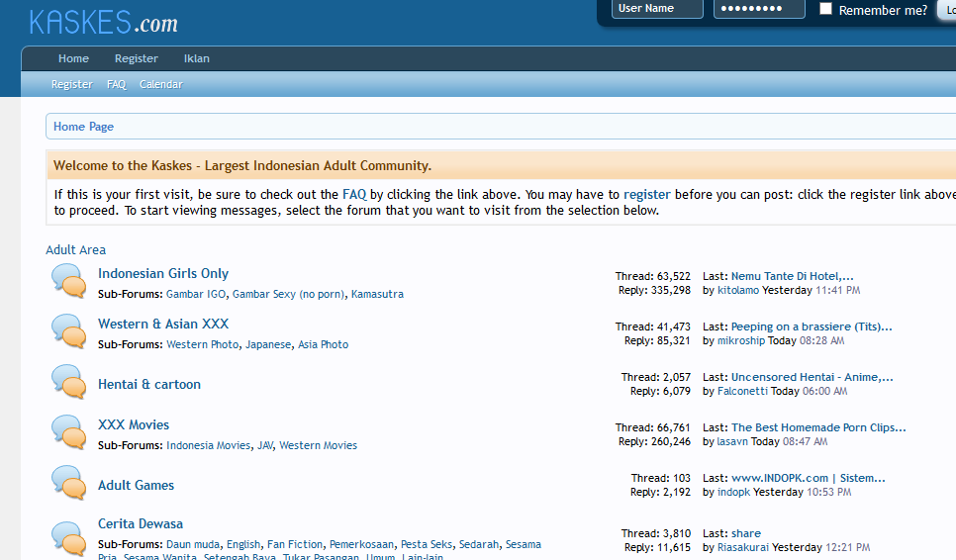Open Gambar Sexy (no porn) sub-forum
The image size is (956, 560).
(288, 294)
